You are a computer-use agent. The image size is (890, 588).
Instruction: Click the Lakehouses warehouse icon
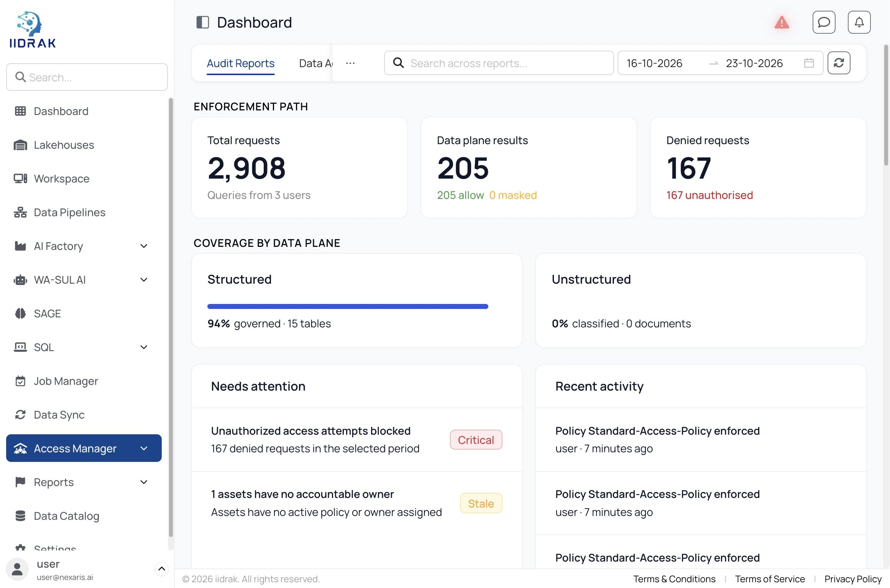(20, 145)
